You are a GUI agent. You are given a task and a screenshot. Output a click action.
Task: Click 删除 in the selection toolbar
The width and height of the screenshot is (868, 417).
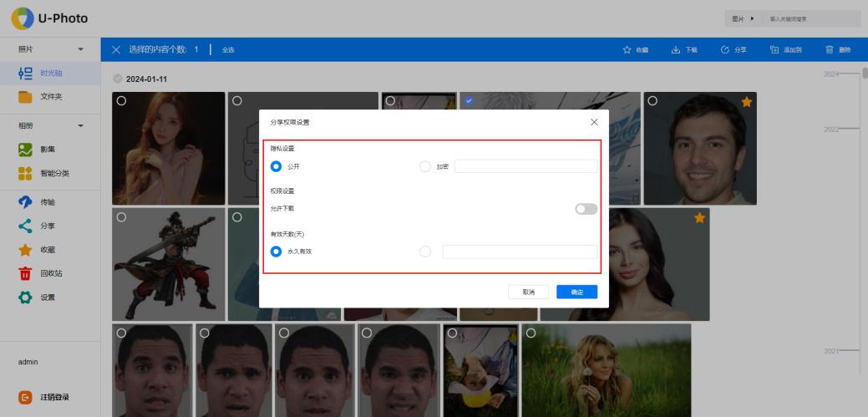pos(838,50)
